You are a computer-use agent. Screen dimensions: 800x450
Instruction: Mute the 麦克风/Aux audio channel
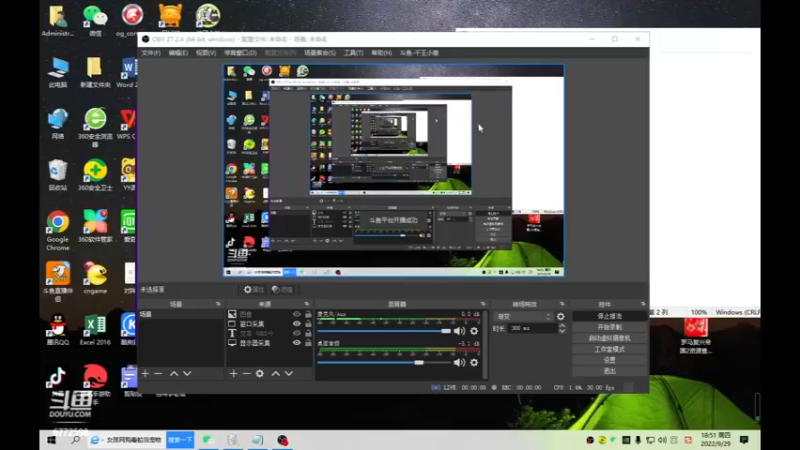pyautogui.click(x=459, y=331)
